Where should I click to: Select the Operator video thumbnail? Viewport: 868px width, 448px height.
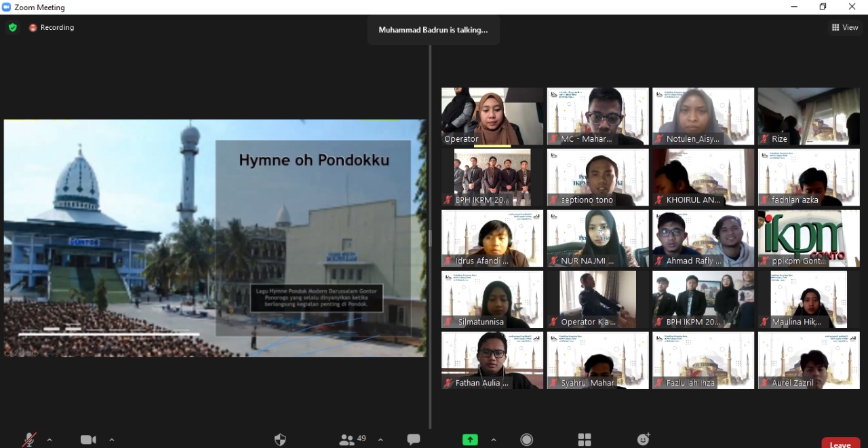click(492, 116)
